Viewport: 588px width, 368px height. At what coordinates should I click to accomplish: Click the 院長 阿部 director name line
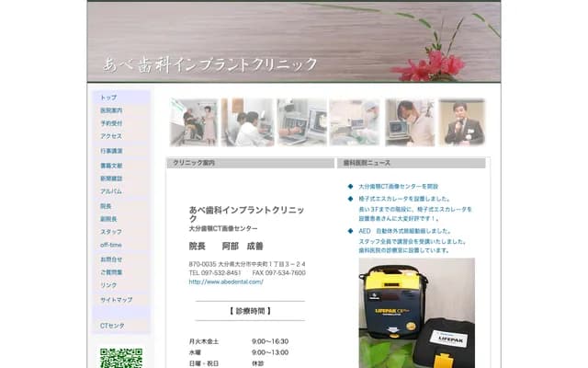[226, 247]
